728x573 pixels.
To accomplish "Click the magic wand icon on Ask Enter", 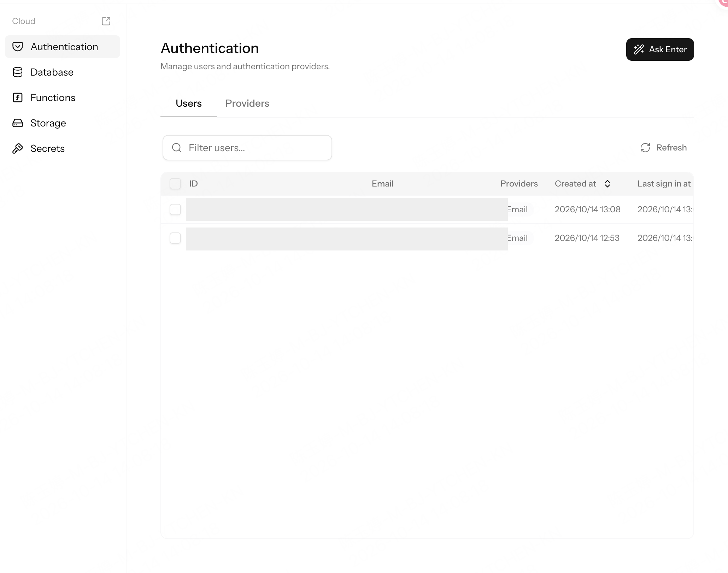I will pos(639,49).
